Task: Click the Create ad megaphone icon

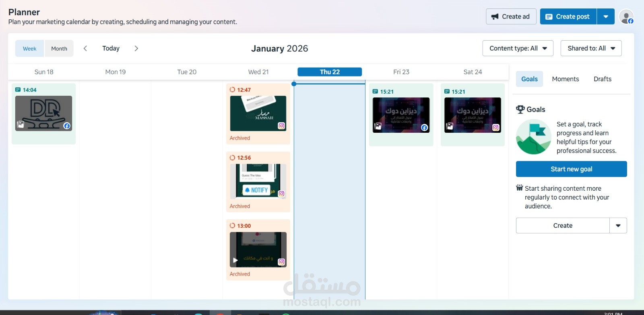Action: click(x=495, y=16)
